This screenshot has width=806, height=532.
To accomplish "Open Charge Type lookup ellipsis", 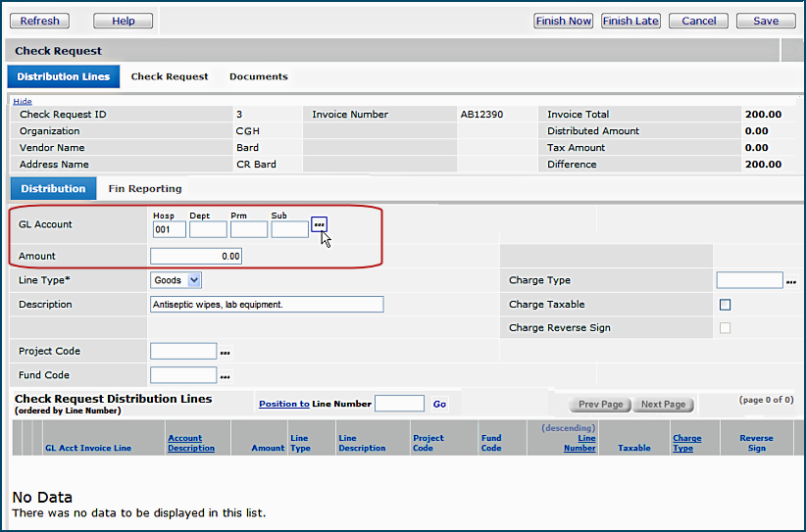I will coord(791,281).
